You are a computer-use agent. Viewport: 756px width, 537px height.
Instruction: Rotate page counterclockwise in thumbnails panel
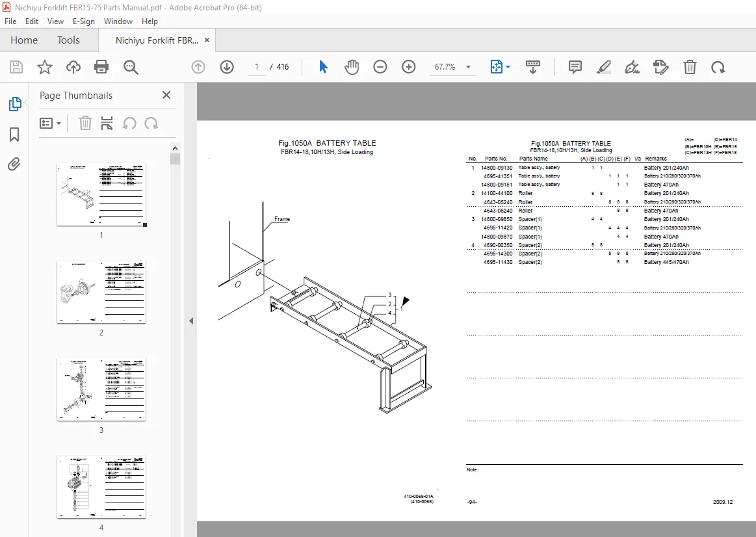click(129, 124)
